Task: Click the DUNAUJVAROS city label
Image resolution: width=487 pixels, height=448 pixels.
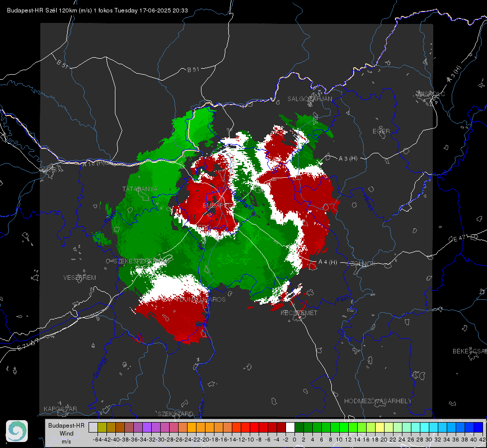Action: 202,299
